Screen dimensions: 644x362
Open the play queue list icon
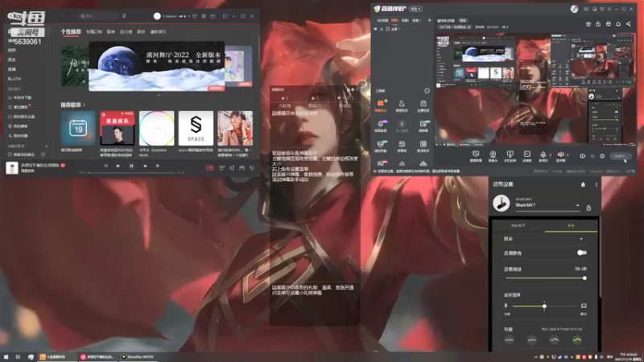[x=252, y=167]
